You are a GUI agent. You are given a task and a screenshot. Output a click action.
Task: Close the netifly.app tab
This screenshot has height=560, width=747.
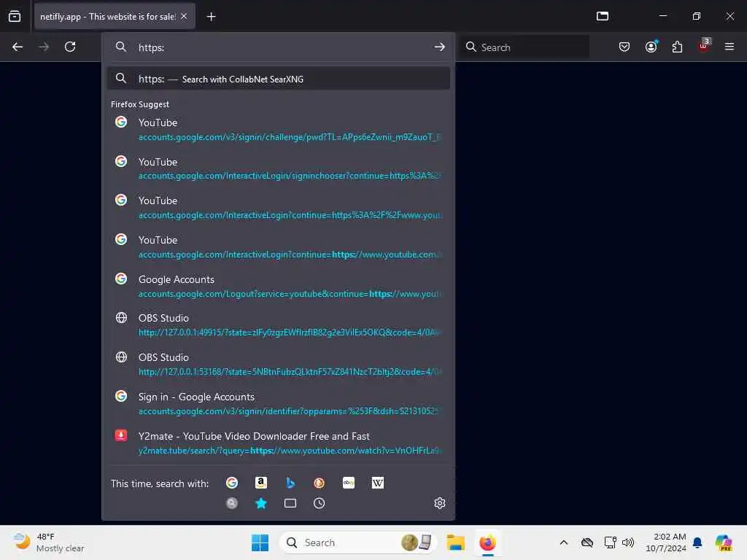click(x=184, y=16)
